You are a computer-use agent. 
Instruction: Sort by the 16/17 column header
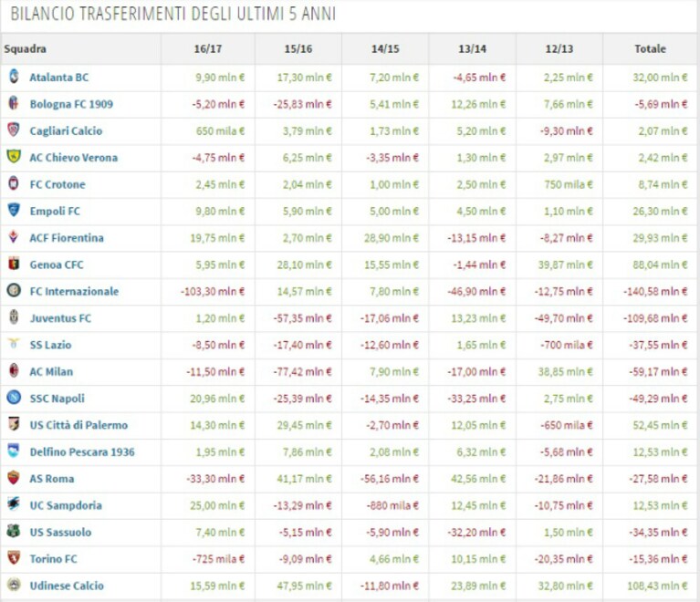pos(207,48)
